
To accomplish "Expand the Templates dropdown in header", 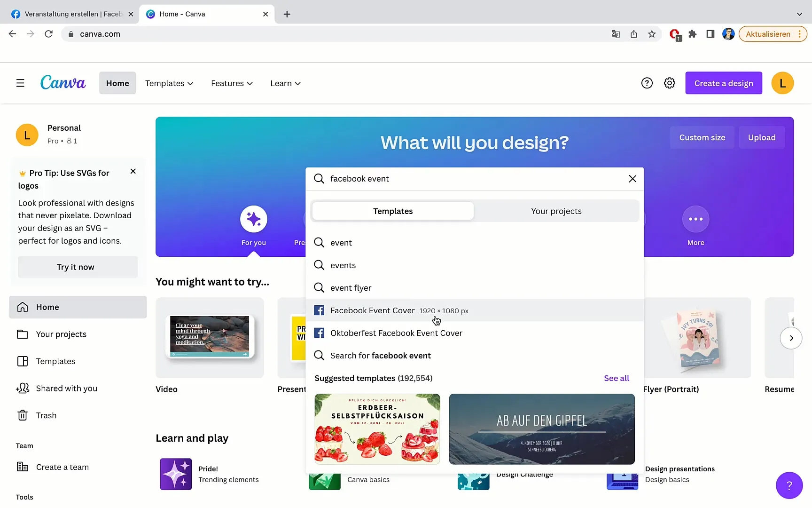I will click(x=169, y=83).
